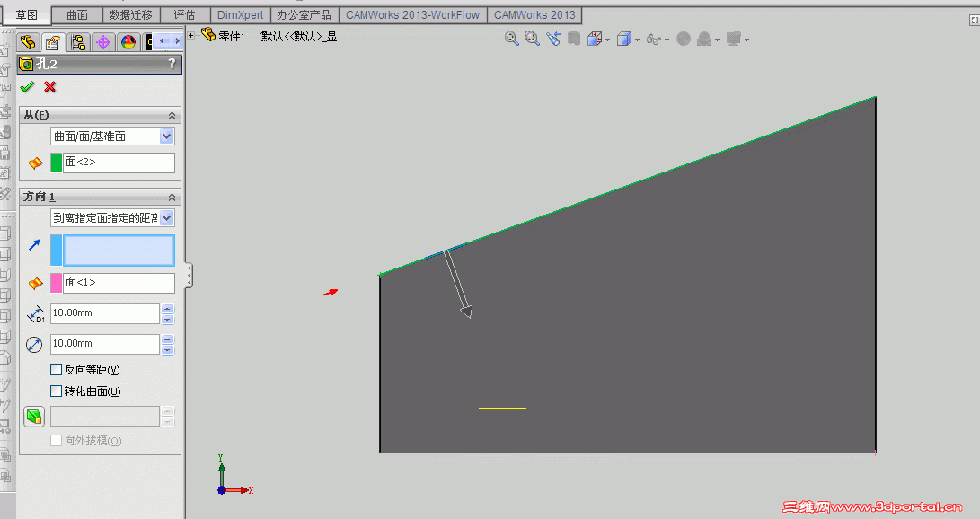
Task: Click the Apply Scene icon
Action: tap(704, 39)
